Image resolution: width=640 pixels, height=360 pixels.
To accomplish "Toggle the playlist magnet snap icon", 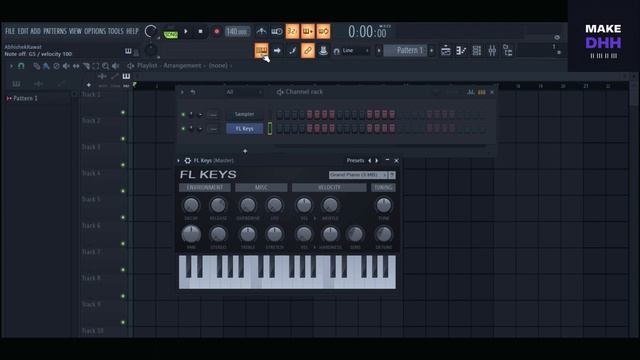I will [x=21, y=66].
